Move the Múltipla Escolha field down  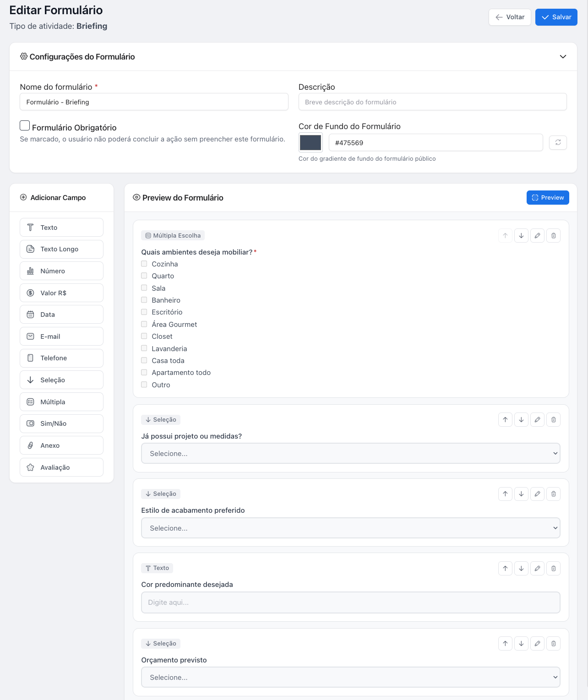click(x=521, y=236)
